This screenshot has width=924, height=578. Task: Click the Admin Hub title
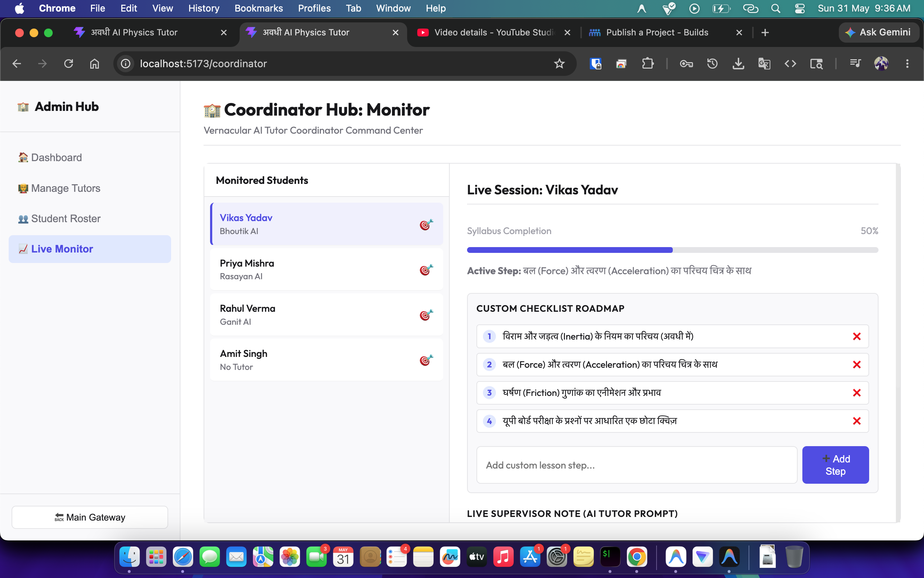click(66, 107)
